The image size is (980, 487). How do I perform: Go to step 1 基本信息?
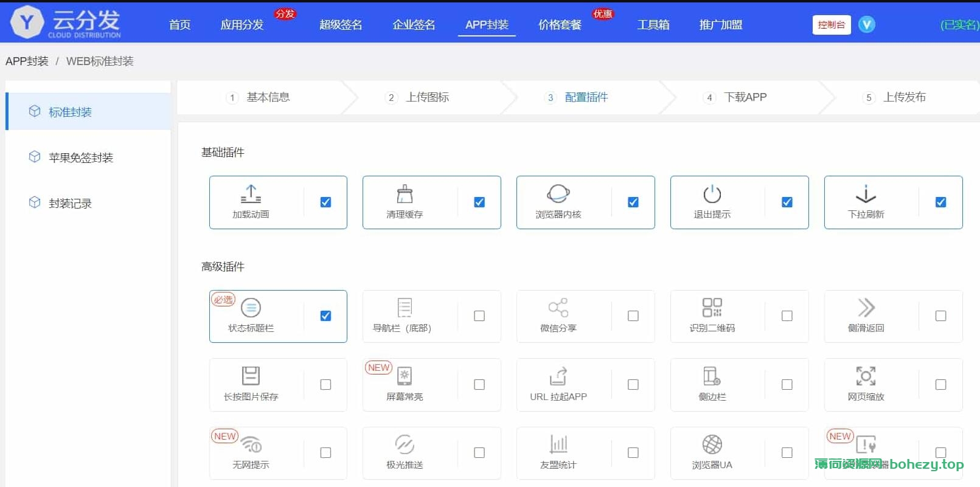pyautogui.click(x=258, y=97)
